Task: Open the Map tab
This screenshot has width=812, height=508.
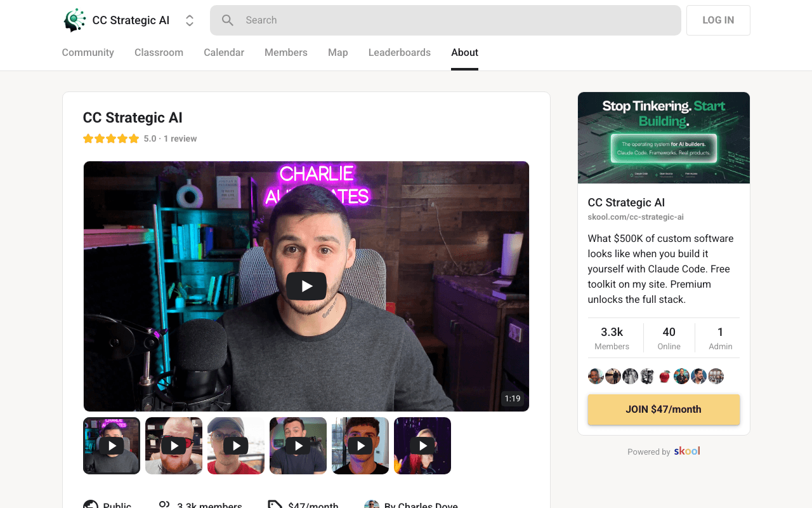Action: [x=338, y=53]
